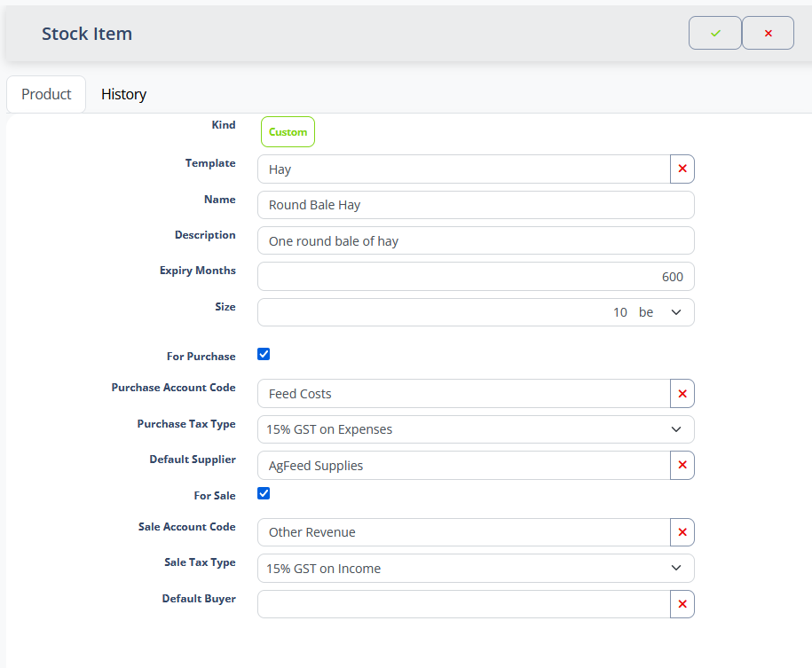The width and height of the screenshot is (812, 668).
Task: Expand the Purchase Tax Type dropdown
Action: pos(476,429)
